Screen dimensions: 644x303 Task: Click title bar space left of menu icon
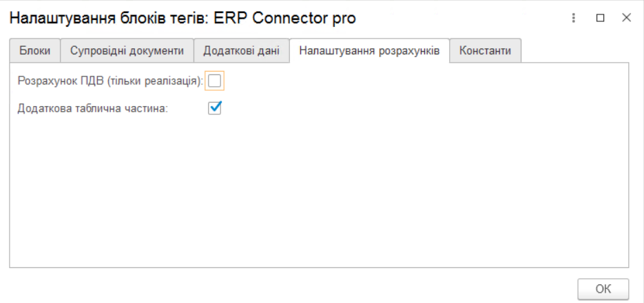point(468,19)
